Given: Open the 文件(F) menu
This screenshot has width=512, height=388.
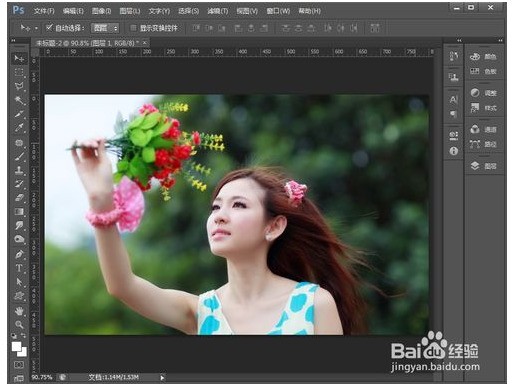Looking at the screenshot, I should click(44, 11).
